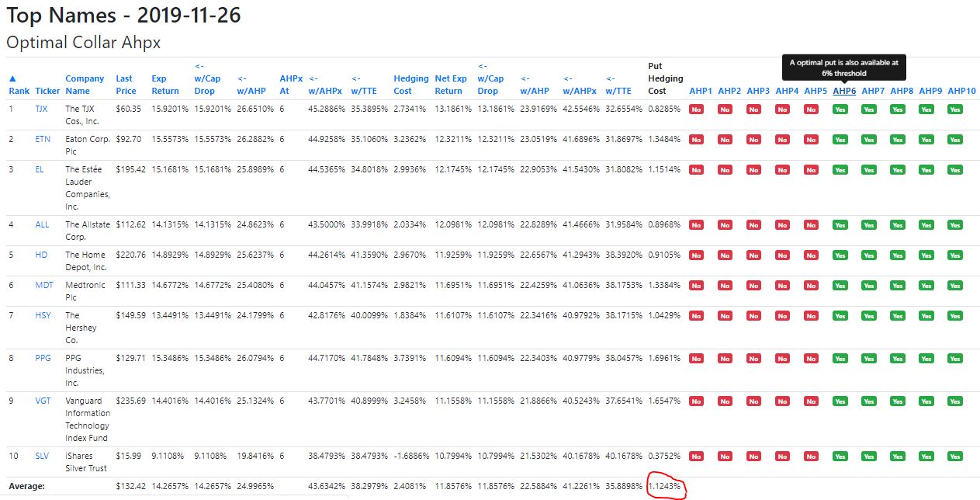Click the red No badge under AHP2 for HSY
The image size is (980, 500).
pos(725,316)
